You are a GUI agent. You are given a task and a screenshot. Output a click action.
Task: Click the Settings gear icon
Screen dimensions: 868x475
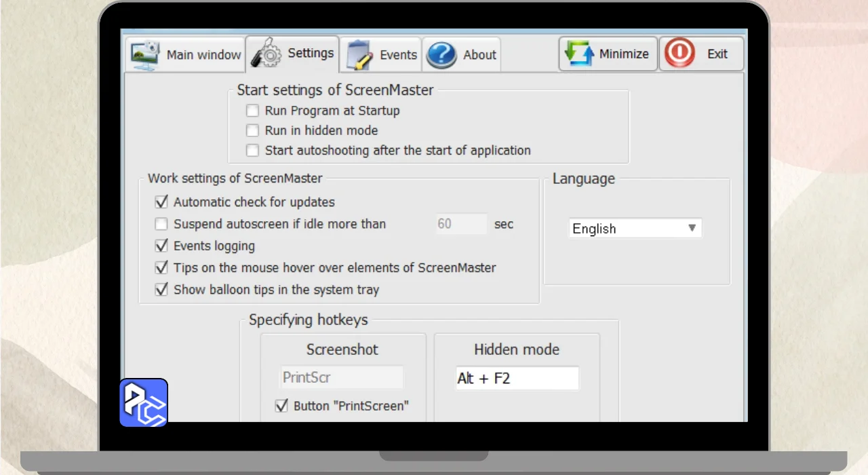point(266,52)
